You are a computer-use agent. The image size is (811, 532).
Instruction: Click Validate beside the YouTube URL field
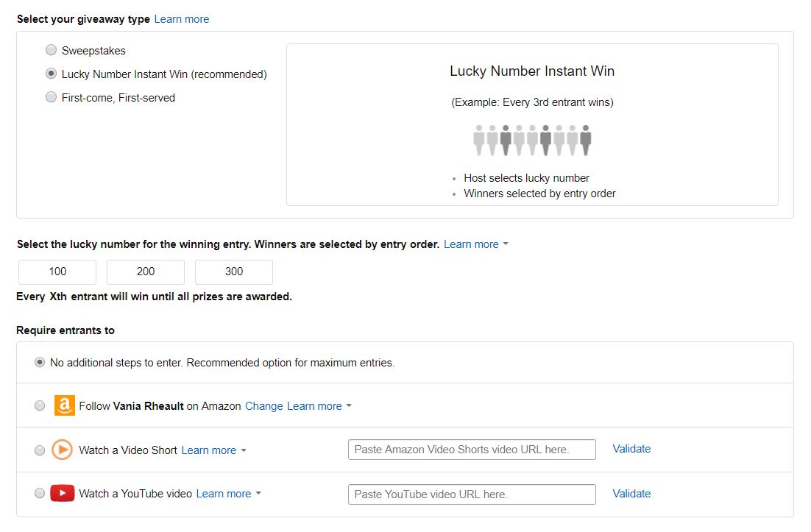click(631, 494)
